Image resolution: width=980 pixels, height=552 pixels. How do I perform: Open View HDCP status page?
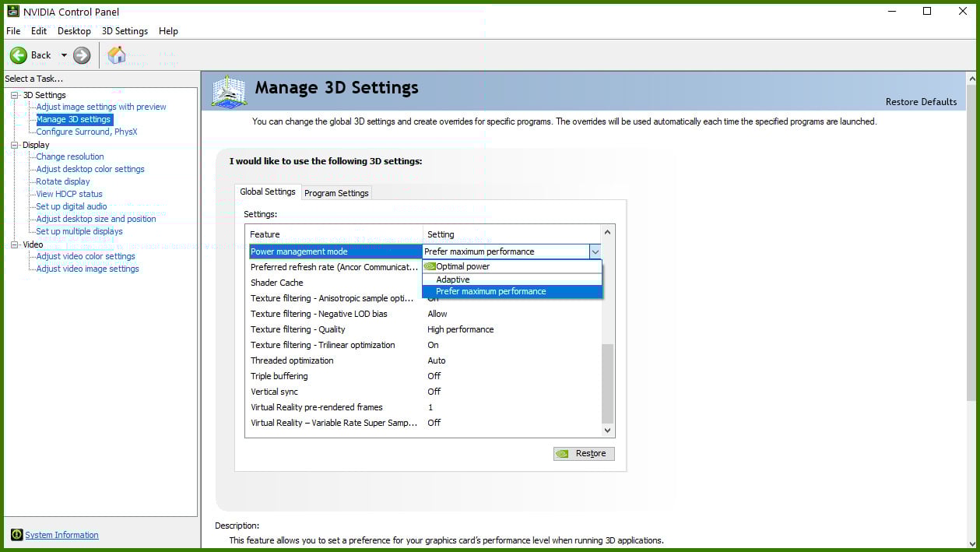click(x=69, y=194)
